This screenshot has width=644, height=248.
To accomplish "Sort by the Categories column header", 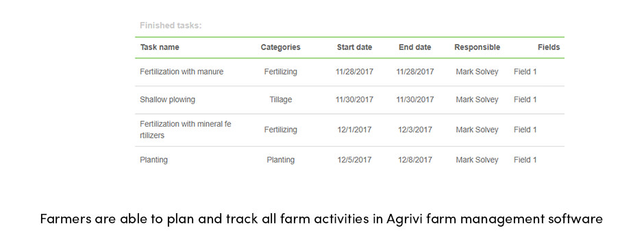I will [x=280, y=47].
